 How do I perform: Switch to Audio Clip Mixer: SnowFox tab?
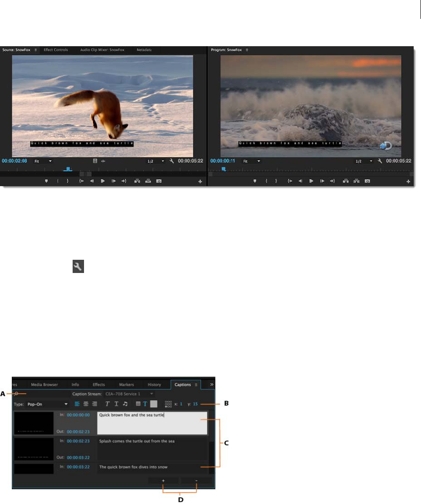click(x=102, y=50)
